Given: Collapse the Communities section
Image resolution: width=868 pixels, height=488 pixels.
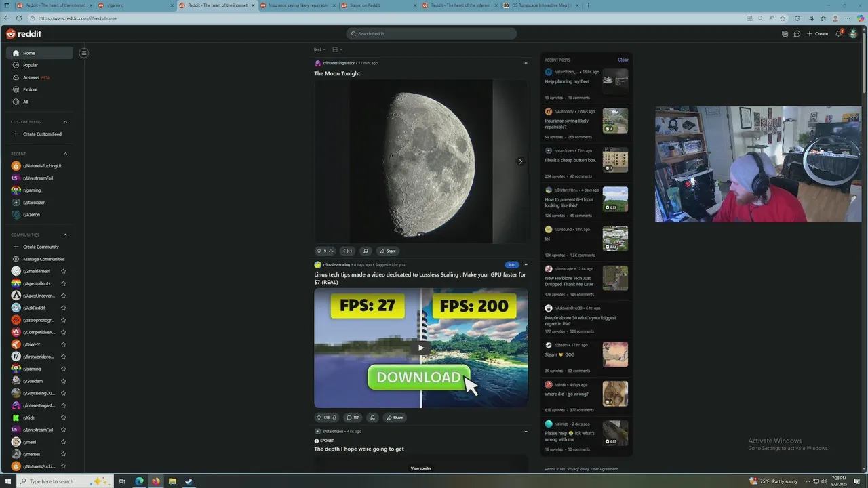Looking at the screenshot, I should click(65, 235).
